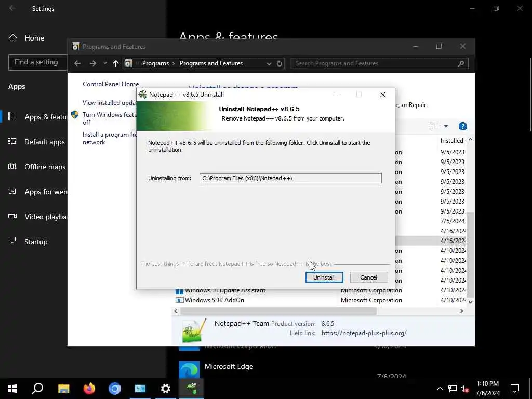
Task: Launch Firefox from taskbar
Action: pos(89,389)
